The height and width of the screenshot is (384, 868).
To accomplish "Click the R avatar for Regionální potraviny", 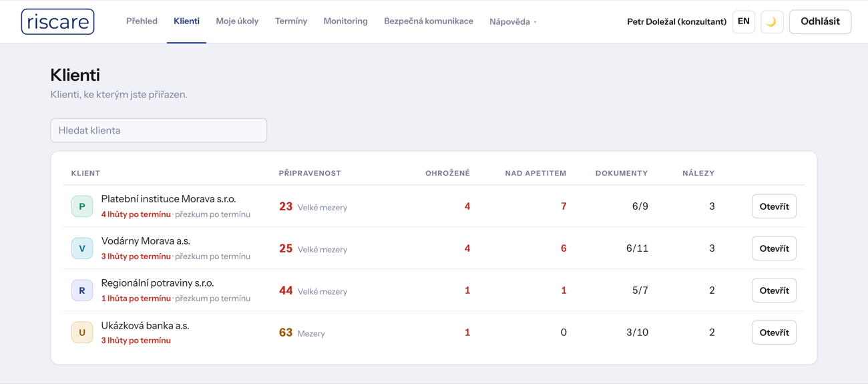I will [x=82, y=291].
